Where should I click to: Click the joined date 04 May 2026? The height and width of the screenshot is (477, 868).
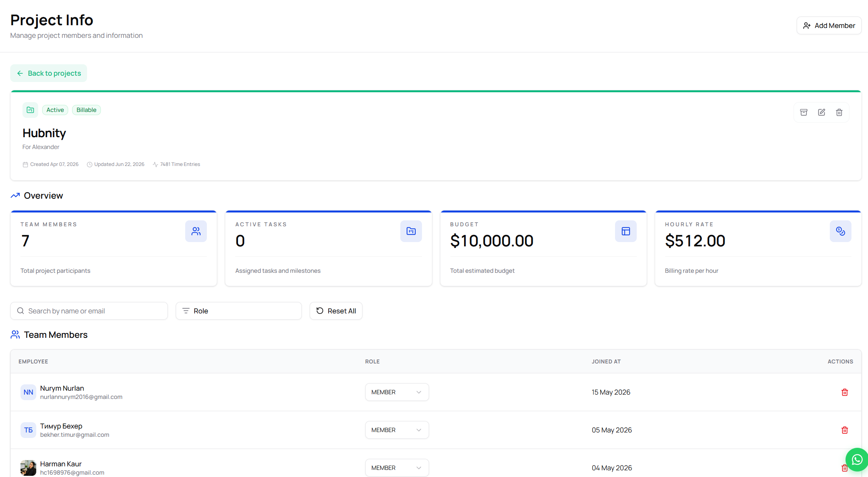pos(612,468)
